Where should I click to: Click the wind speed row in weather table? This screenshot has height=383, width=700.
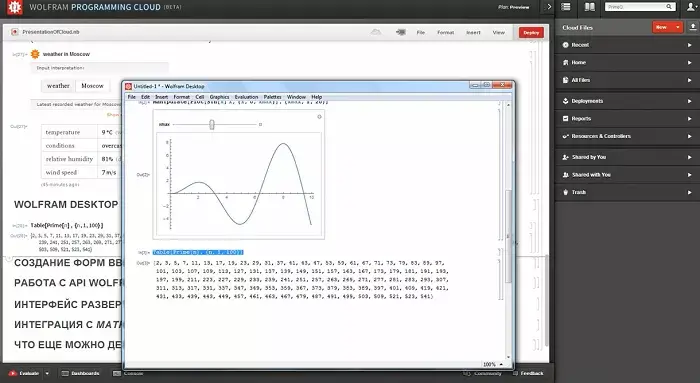coord(81,172)
